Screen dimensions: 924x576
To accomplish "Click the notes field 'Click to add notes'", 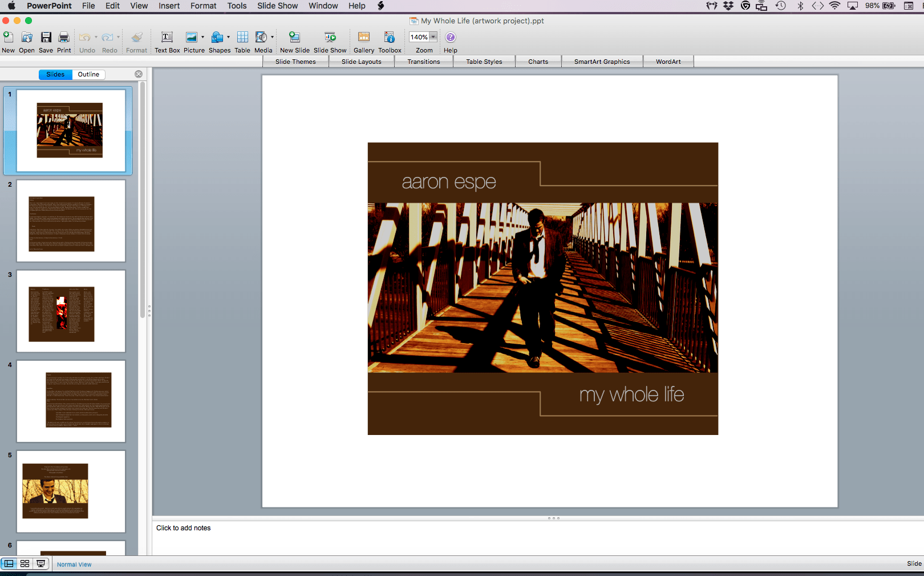I will coord(538,537).
